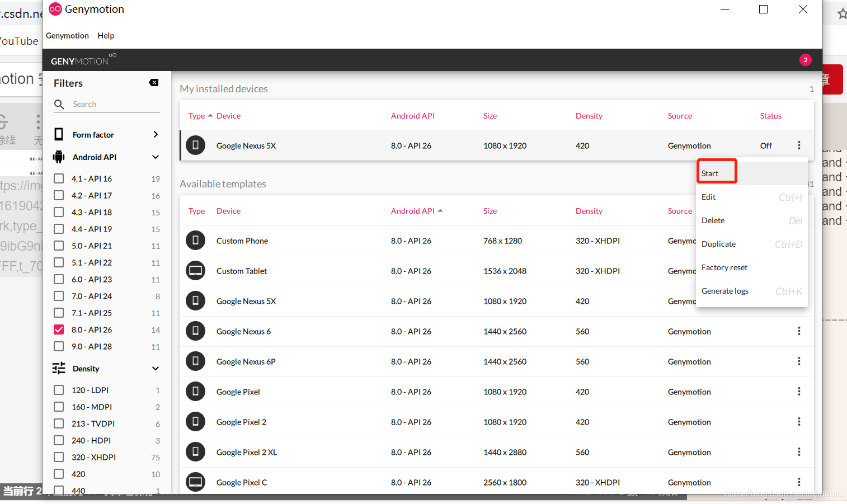Click the Google Nexus 6 device icon
The height and width of the screenshot is (504, 847).
pos(195,331)
